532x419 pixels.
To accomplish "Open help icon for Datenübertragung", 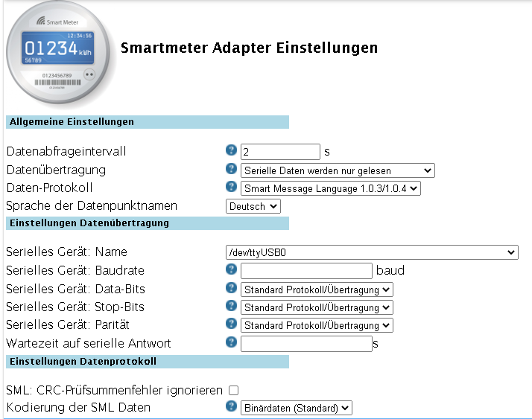I will point(231,168).
